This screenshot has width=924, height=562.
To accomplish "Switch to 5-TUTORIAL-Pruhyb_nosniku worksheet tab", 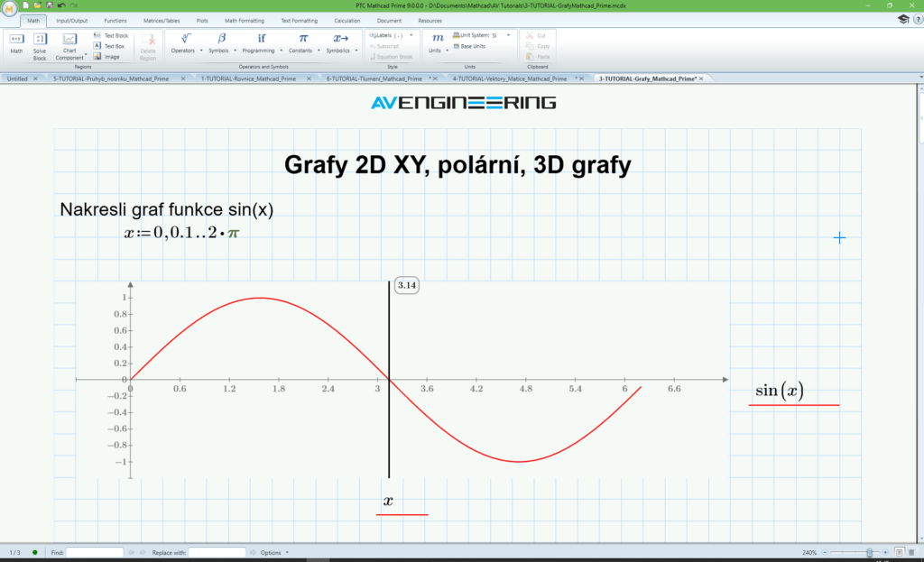I will pyautogui.click(x=111, y=78).
